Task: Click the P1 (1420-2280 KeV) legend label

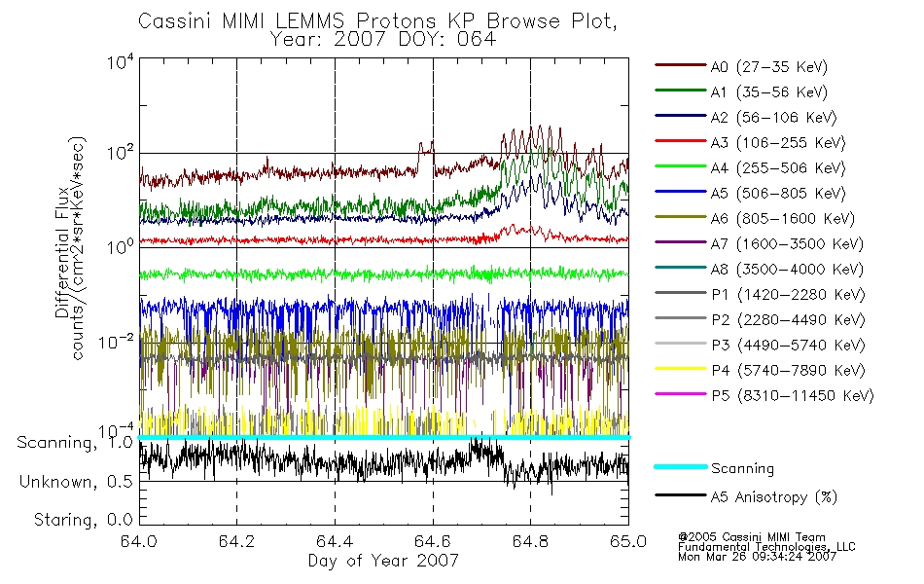Action: (x=789, y=294)
